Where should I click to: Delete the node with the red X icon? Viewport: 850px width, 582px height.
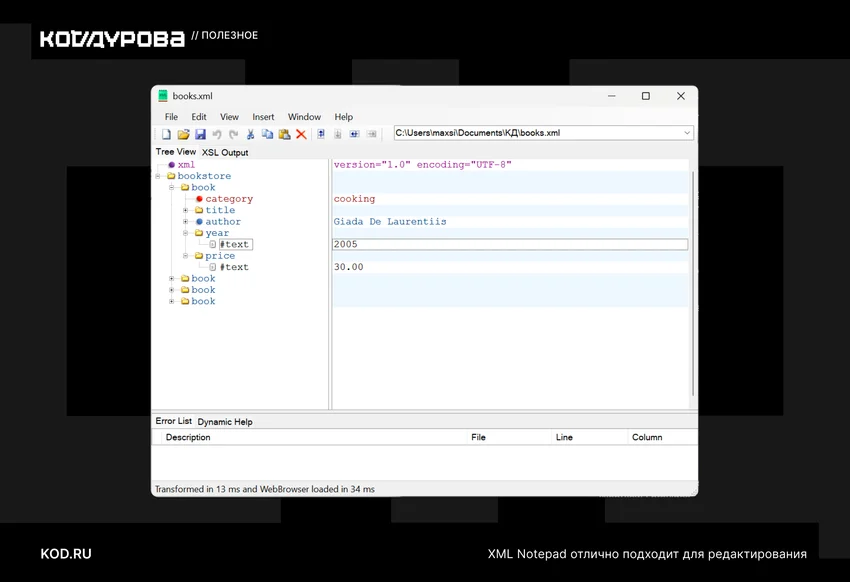pos(301,134)
